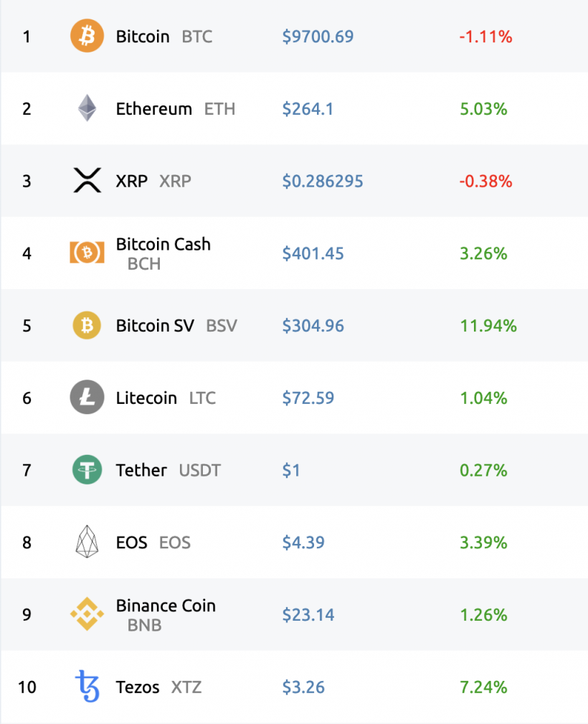Screen dimensions: 588x724
Task: Click the Tether green logo icon
Action: point(87,470)
